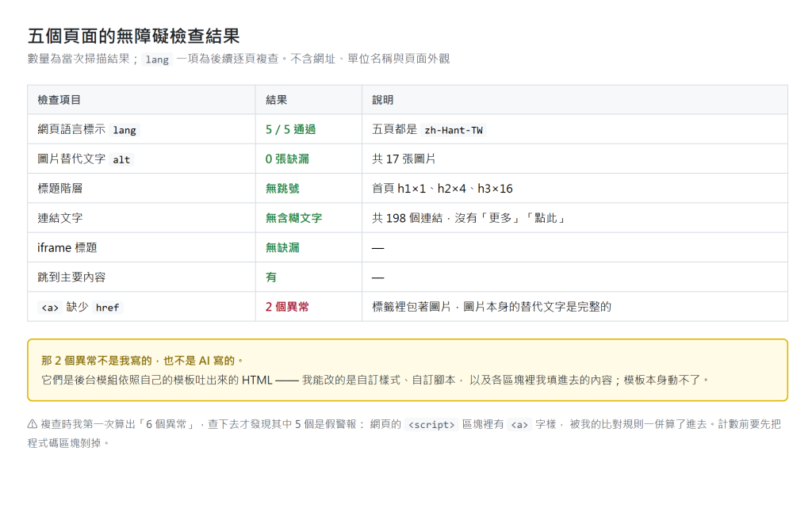Viewport: 812px width, 524px height.
Task: Select the callout sentence about 後台模組 HTML
Action: point(375,380)
